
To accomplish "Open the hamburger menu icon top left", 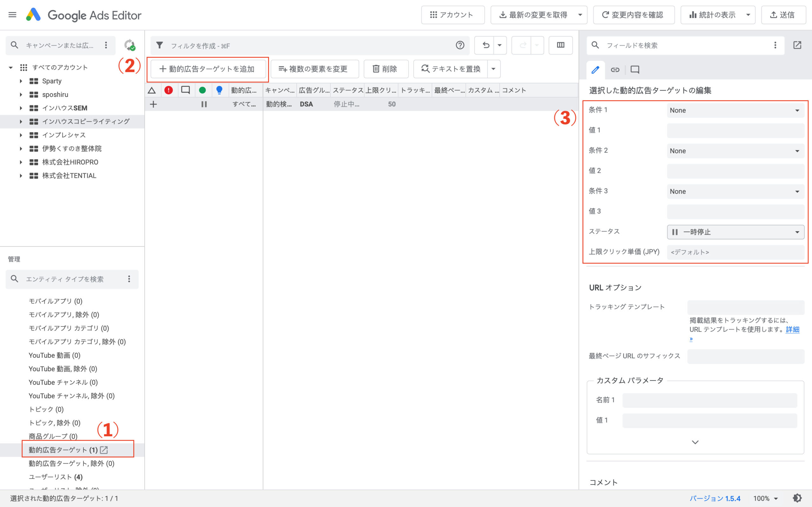I will click(12, 15).
